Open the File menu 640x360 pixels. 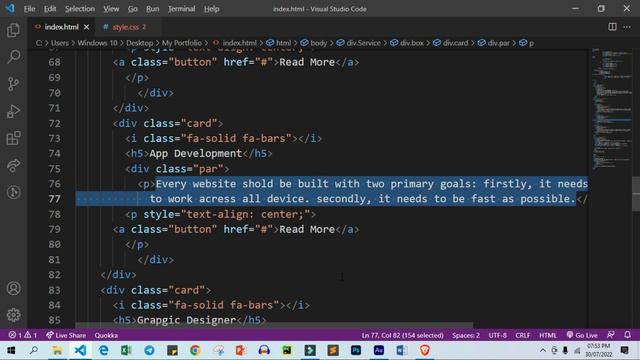29,9
